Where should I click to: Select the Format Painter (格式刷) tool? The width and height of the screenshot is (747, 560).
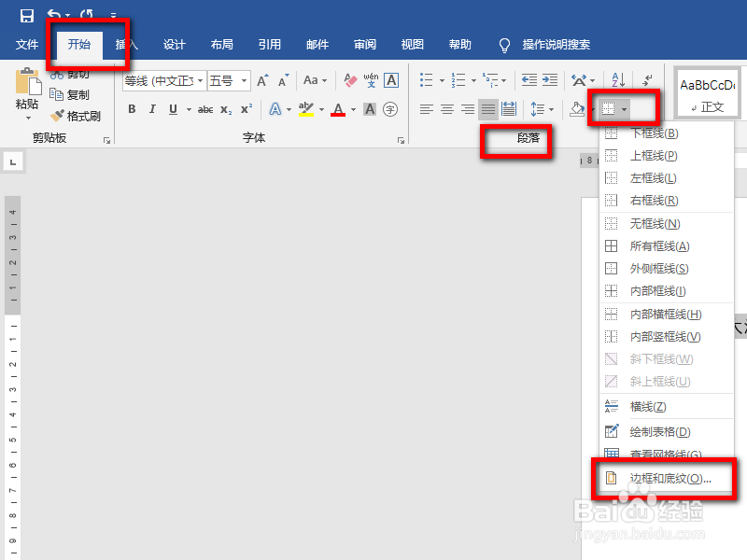click(x=76, y=116)
